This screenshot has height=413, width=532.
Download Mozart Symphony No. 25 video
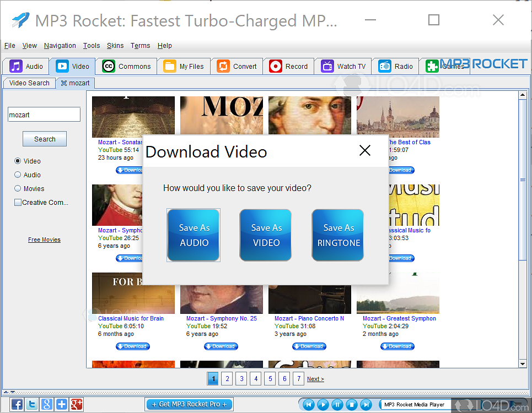click(x=221, y=346)
